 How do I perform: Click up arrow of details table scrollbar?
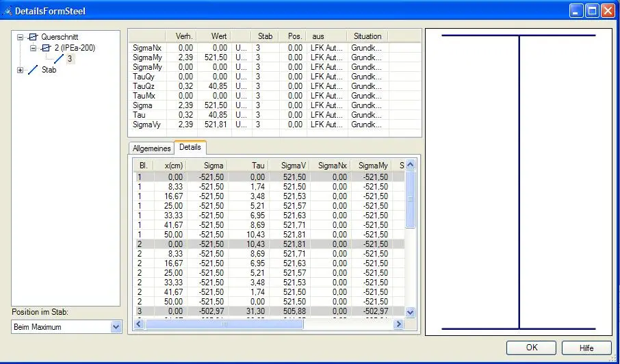tap(411, 165)
